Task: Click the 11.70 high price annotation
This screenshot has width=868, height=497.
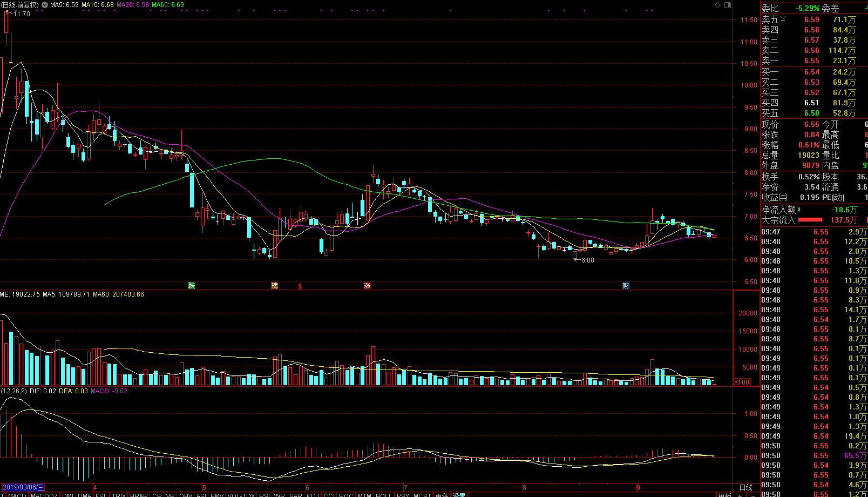Action: point(22,14)
